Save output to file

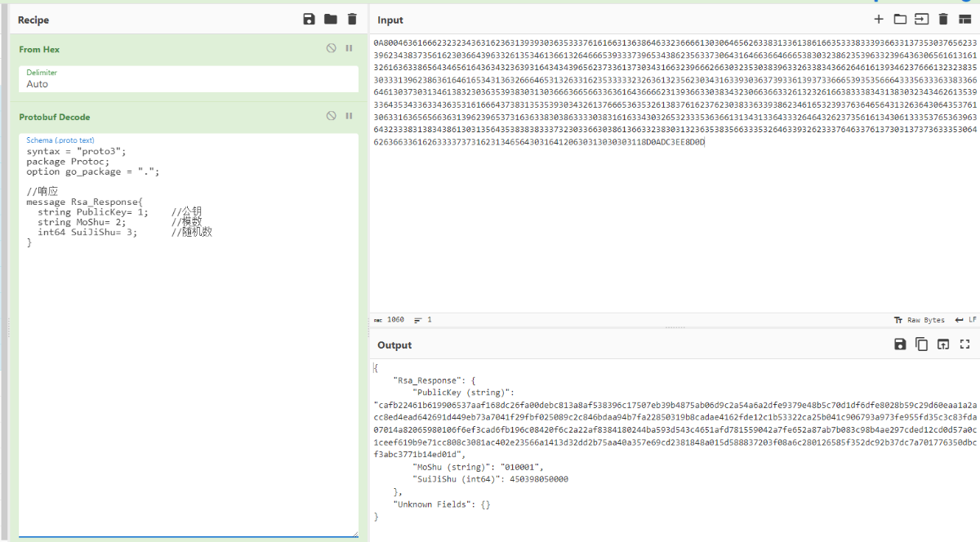900,344
